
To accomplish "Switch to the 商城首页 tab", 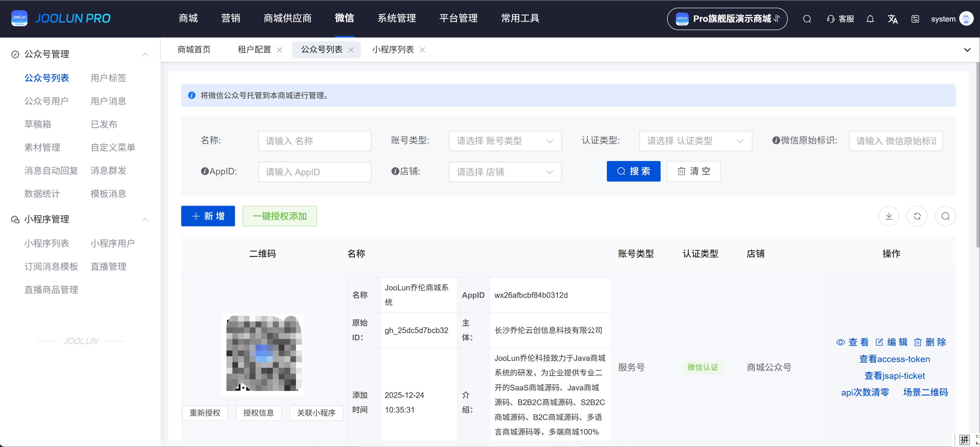I will point(194,50).
